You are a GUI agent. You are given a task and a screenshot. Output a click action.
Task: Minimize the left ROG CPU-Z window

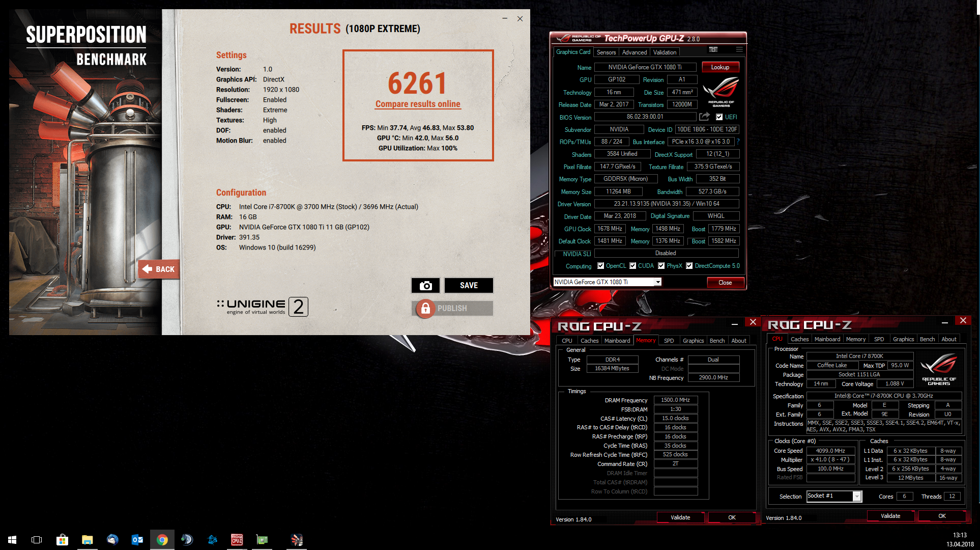pyautogui.click(x=734, y=323)
